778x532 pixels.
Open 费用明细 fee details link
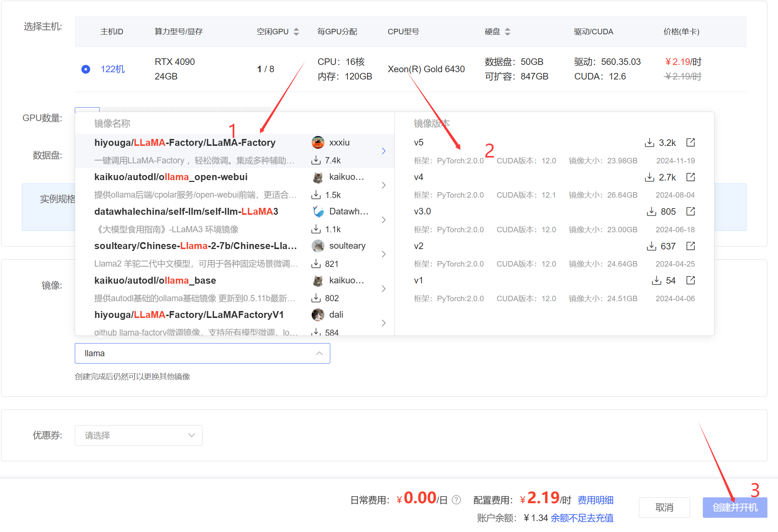595,500
